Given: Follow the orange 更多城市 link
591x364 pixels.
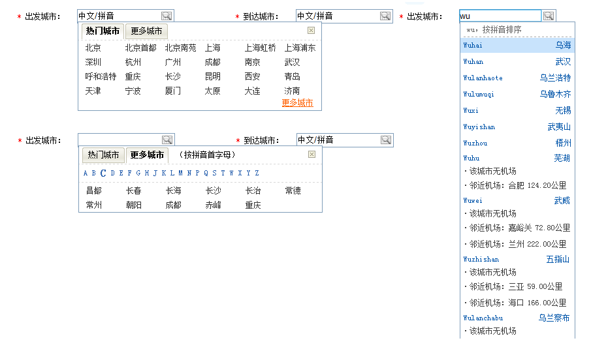Looking at the screenshot, I should (297, 103).
